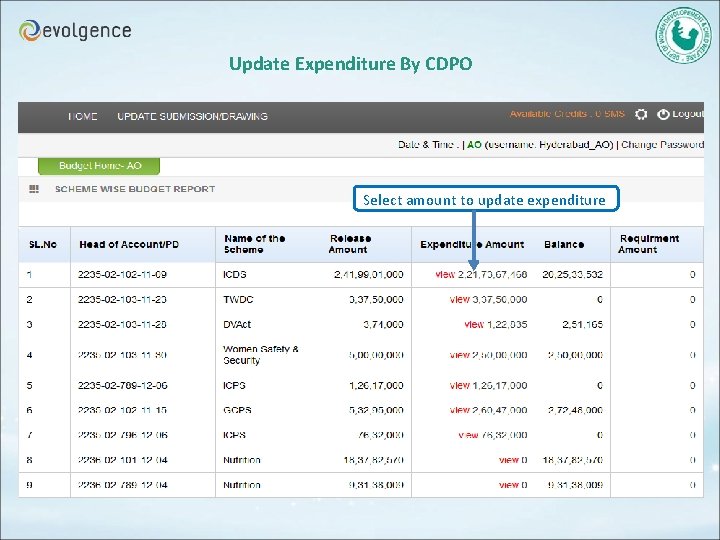Select ICDS expenditure amount 2,21,73,67,468
720x540 pixels.
[x=492, y=275]
